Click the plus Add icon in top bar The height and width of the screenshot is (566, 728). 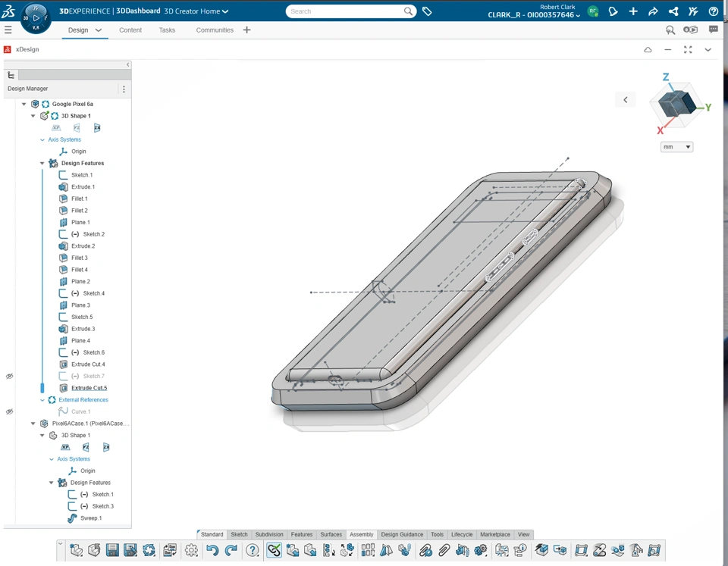(x=633, y=11)
